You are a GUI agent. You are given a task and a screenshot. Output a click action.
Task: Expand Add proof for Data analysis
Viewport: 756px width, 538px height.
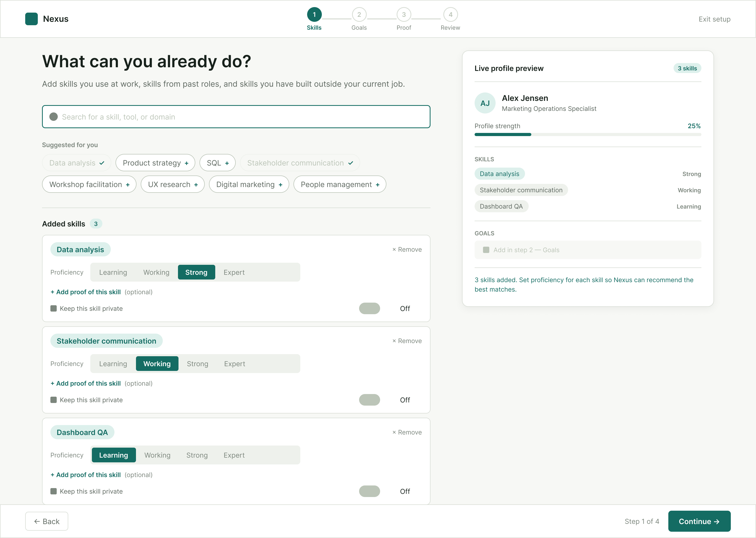[x=85, y=292]
